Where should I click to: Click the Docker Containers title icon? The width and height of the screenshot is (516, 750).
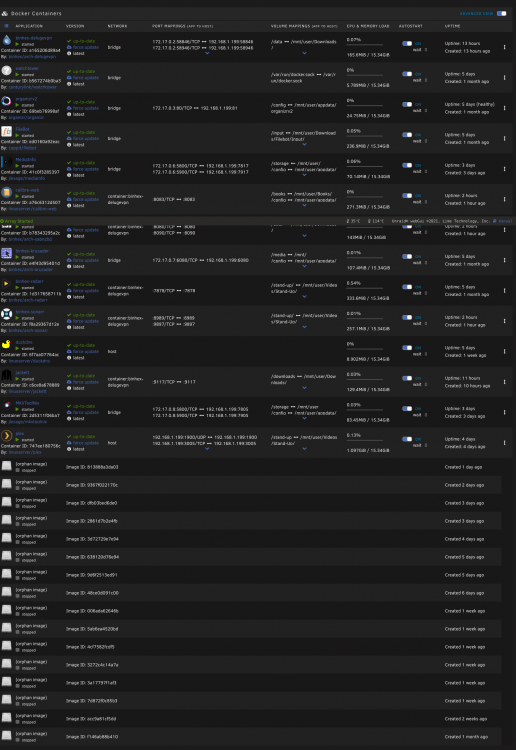point(5,13)
